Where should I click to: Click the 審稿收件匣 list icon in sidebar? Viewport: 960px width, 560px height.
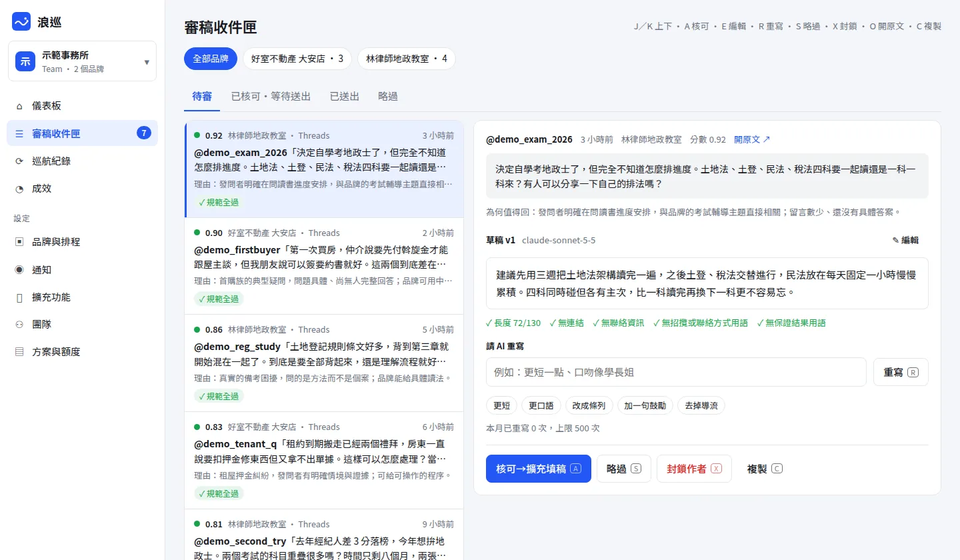[19, 133]
